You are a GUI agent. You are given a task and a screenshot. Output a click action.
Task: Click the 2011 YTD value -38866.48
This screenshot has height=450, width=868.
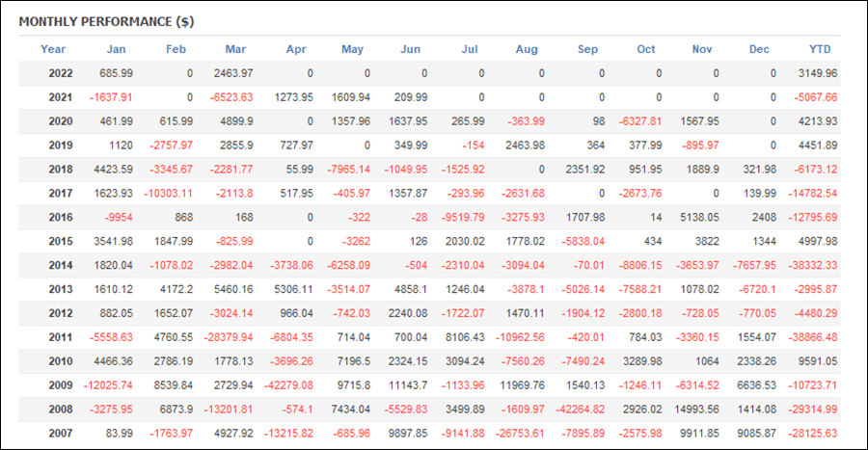(813, 336)
